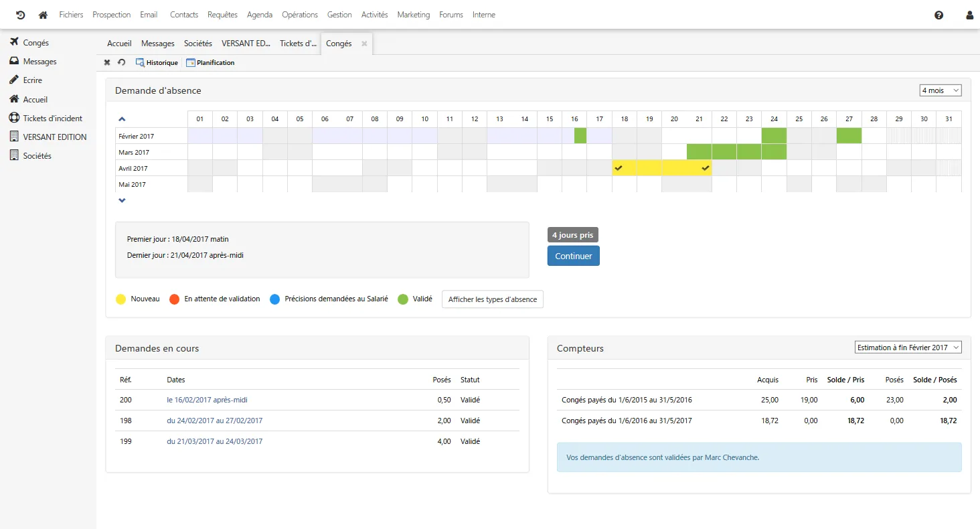Open request du 24/02/2017 au 27/02/2017

[214, 421]
